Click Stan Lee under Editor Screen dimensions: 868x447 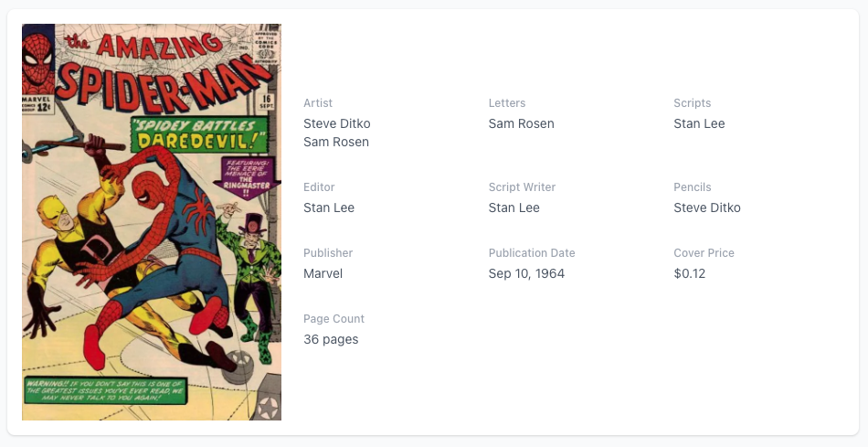coord(329,208)
